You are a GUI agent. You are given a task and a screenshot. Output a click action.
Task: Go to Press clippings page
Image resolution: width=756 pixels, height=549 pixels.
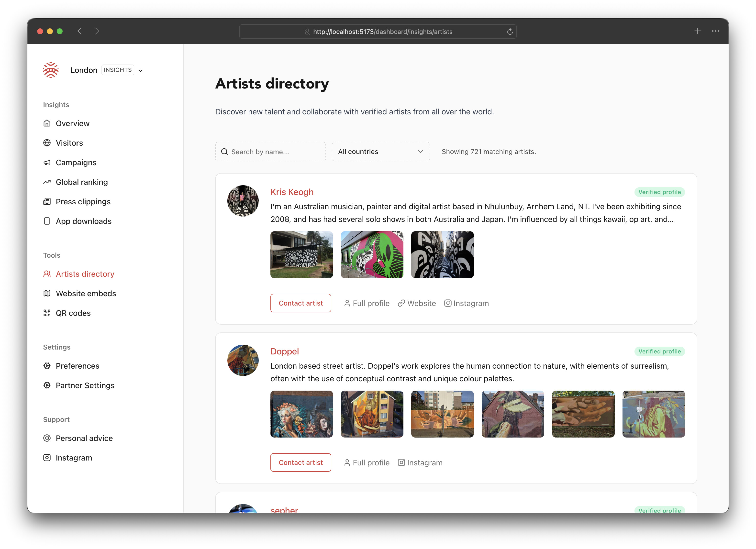click(83, 202)
